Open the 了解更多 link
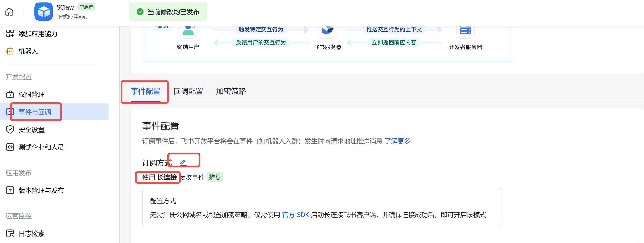Image resolution: width=644 pixels, height=243 pixels. (x=397, y=141)
